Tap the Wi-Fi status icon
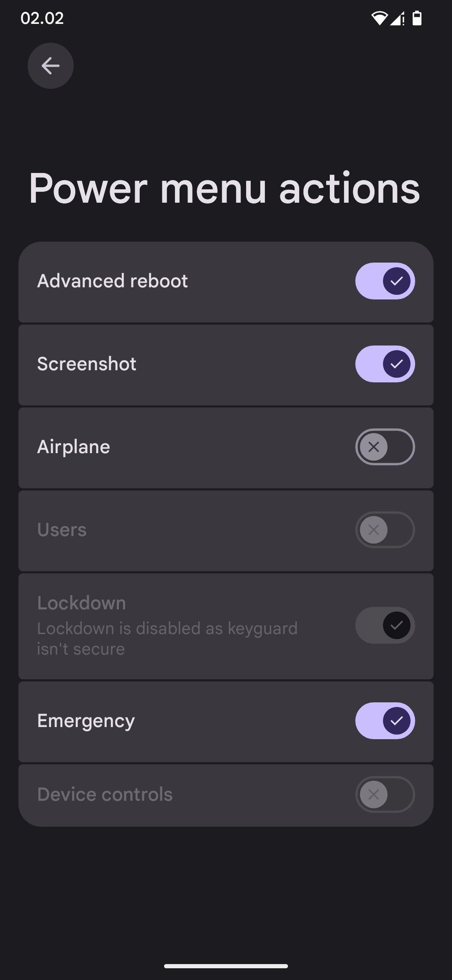This screenshot has height=980, width=452. click(x=379, y=18)
